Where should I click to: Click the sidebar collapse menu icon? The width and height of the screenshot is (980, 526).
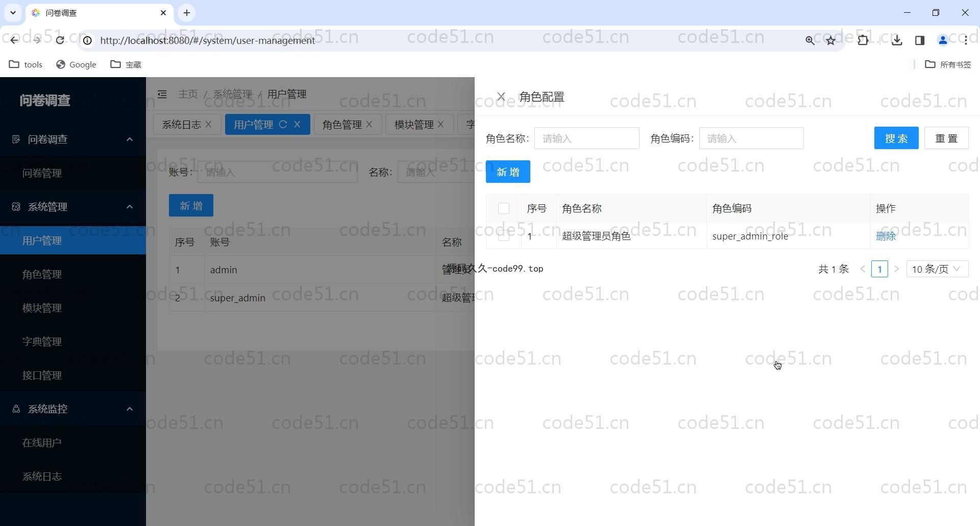[162, 94]
